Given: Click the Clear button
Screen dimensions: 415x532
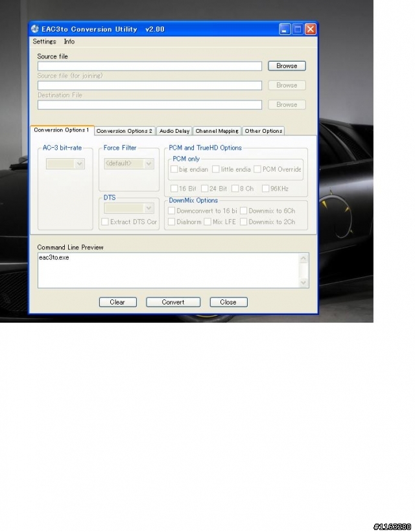Looking at the screenshot, I should pos(118,303).
